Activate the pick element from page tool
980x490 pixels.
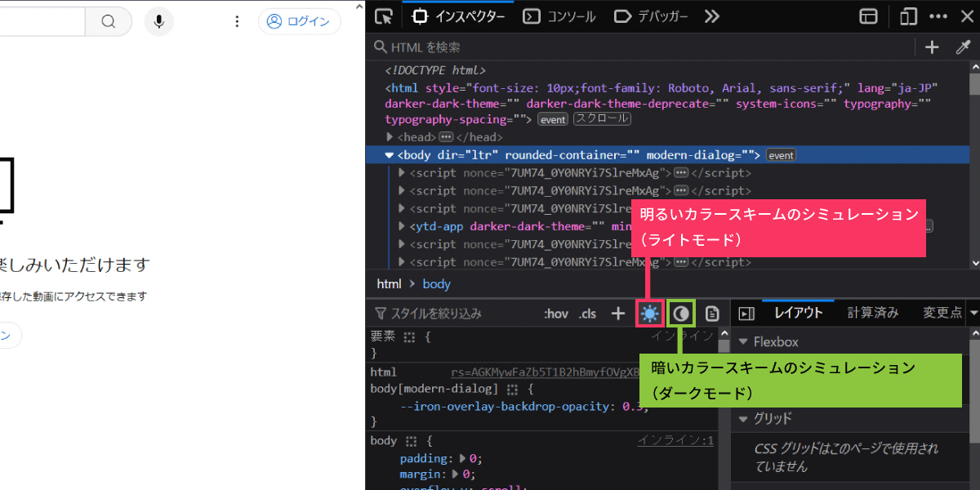tap(384, 16)
